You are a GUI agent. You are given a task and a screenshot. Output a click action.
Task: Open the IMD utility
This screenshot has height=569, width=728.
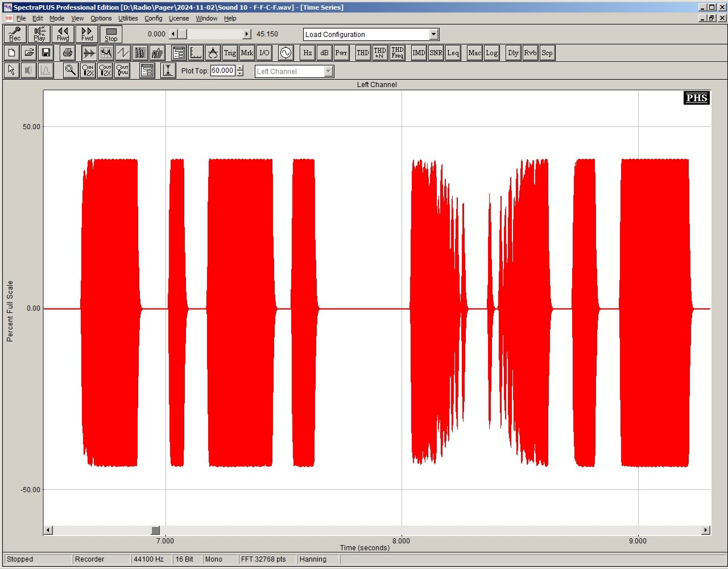point(419,53)
